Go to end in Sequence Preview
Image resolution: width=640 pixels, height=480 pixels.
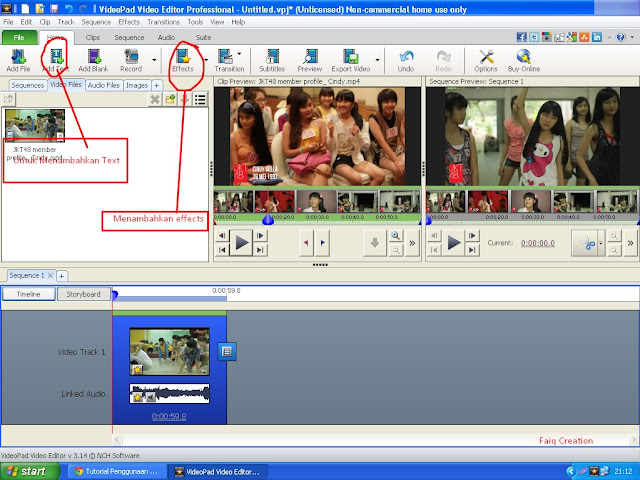click(x=472, y=250)
